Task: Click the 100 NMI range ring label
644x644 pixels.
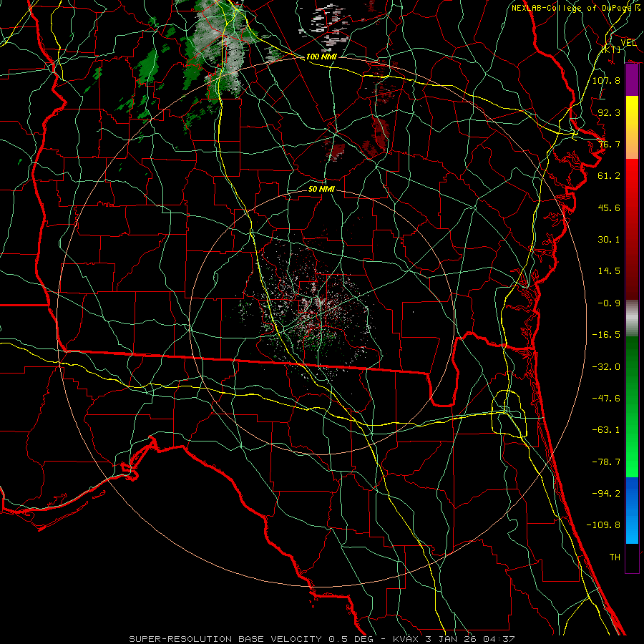Action: pos(321,57)
